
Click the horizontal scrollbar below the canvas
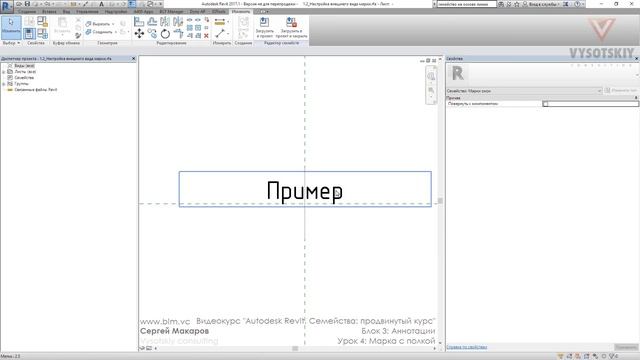click(x=295, y=349)
